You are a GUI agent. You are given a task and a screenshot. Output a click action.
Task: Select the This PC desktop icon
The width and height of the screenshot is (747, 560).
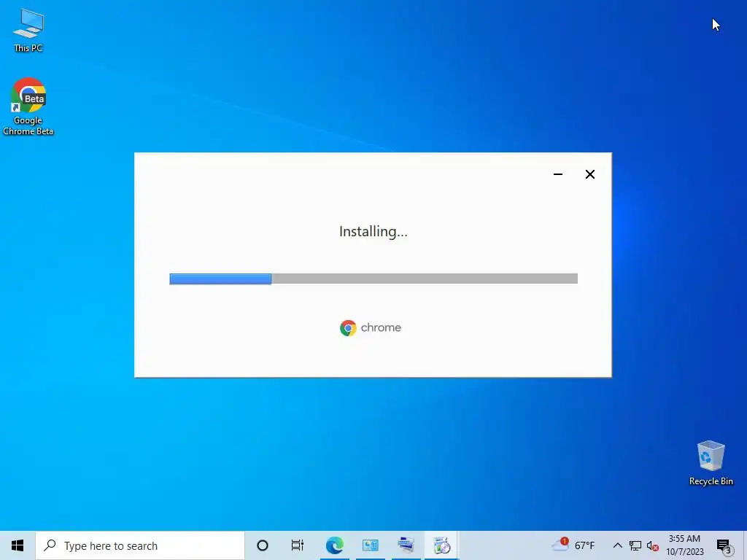(x=28, y=31)
